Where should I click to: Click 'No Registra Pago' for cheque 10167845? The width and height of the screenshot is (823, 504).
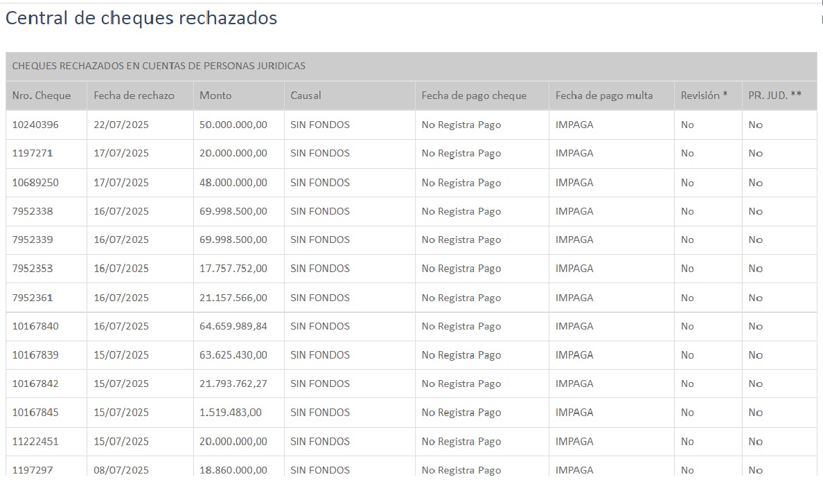coord(461,413)
